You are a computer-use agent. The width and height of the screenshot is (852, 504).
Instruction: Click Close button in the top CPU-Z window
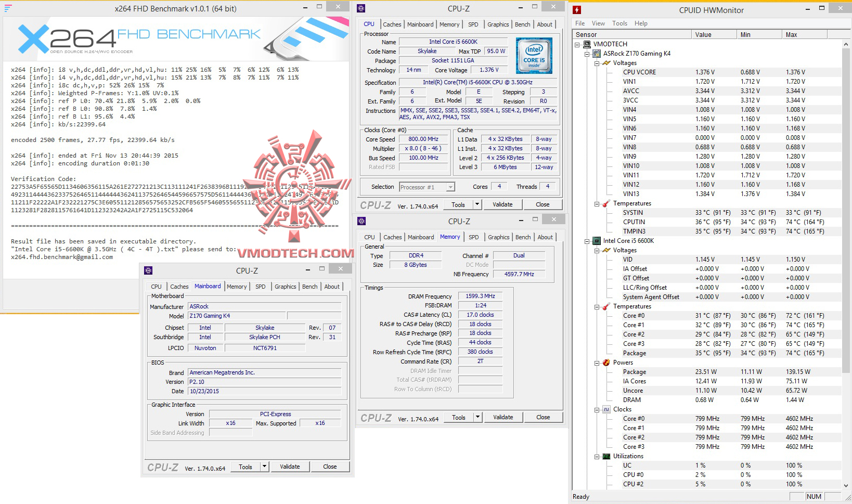point(543,204)
